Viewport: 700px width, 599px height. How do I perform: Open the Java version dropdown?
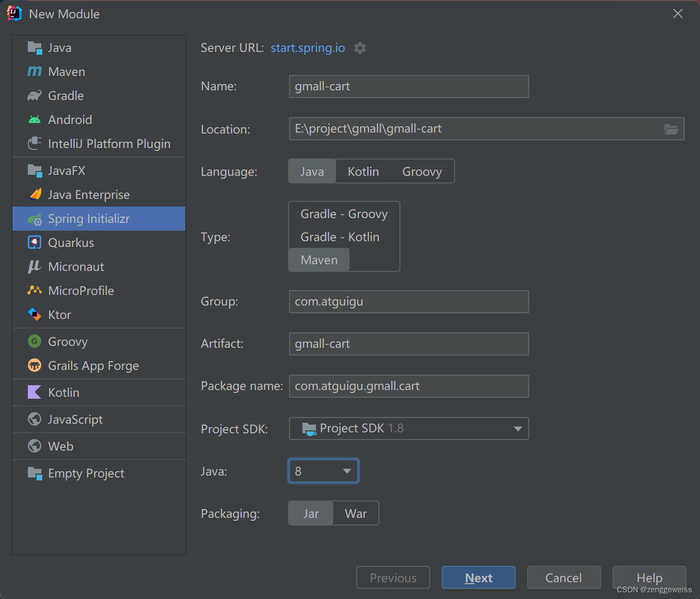tap(324, 471)
